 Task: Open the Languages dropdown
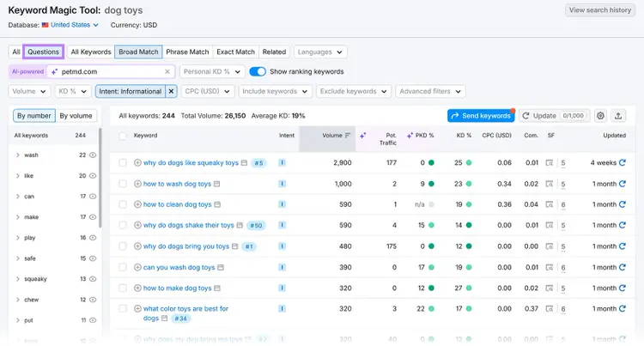point(320,52)
